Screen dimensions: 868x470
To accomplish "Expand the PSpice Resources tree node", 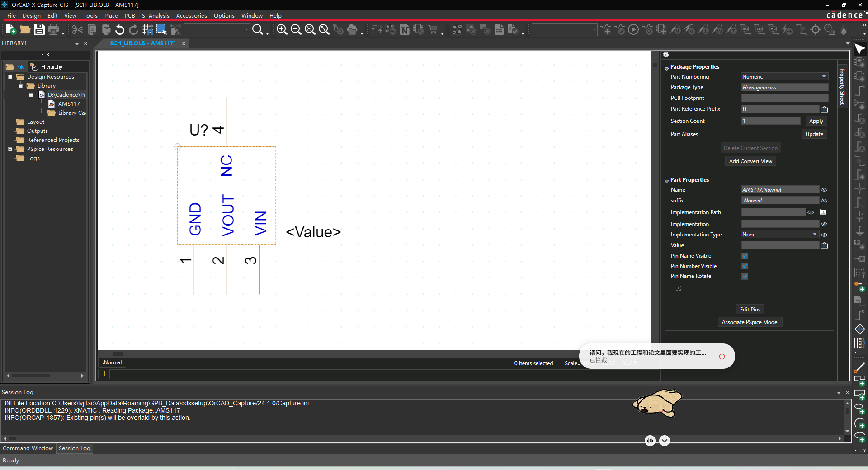I will [10, 149].
